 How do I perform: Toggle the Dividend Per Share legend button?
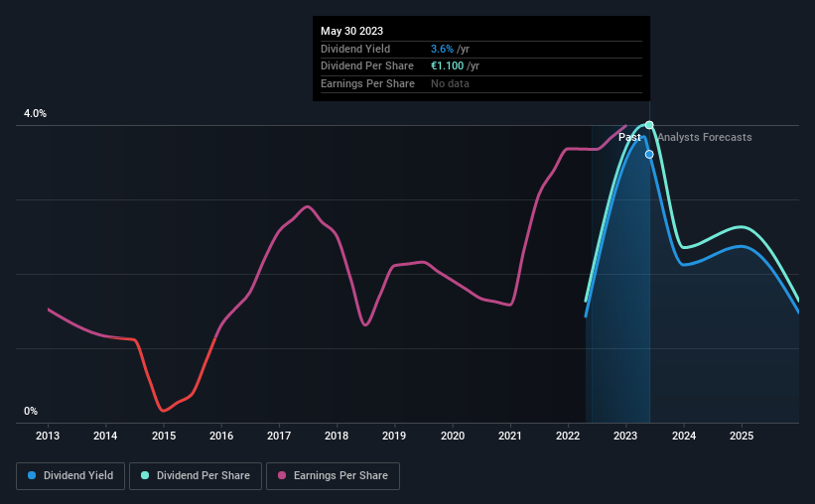pyautogui.click(x=196, y=476)
